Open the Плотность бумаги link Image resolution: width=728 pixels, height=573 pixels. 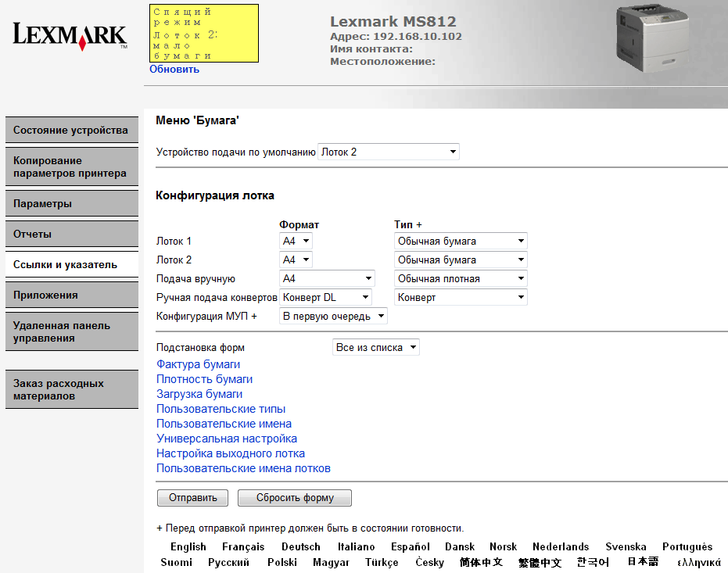[204, 379]
